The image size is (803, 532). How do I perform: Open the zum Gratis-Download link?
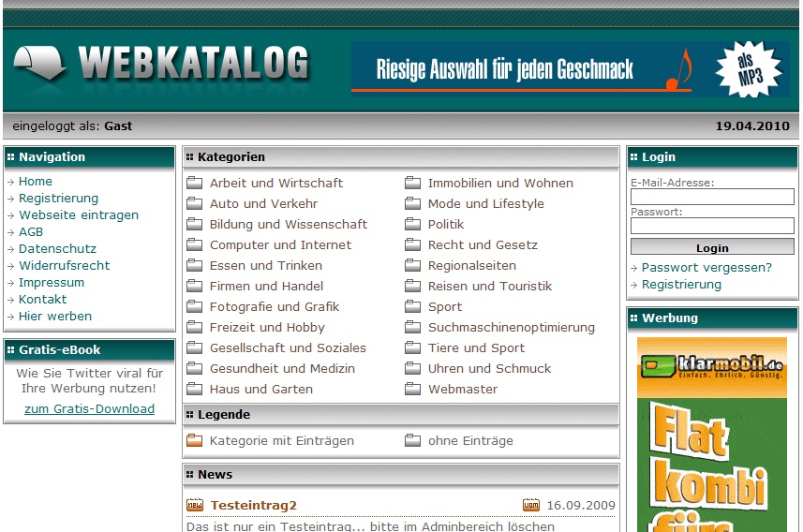tap(89, 408)
